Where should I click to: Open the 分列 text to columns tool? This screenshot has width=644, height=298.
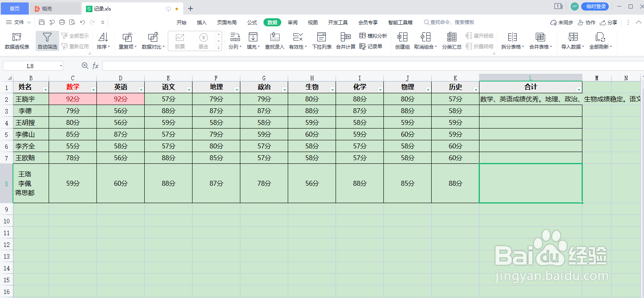[x=235, y=41]
